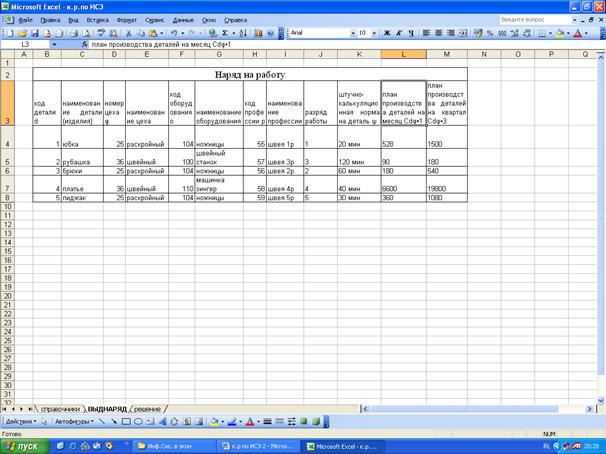This screenshot has height=454, width=606.
Task: Toggle underline formatting (Ч)
Action: pyautogui.click(x=411, y=34)
